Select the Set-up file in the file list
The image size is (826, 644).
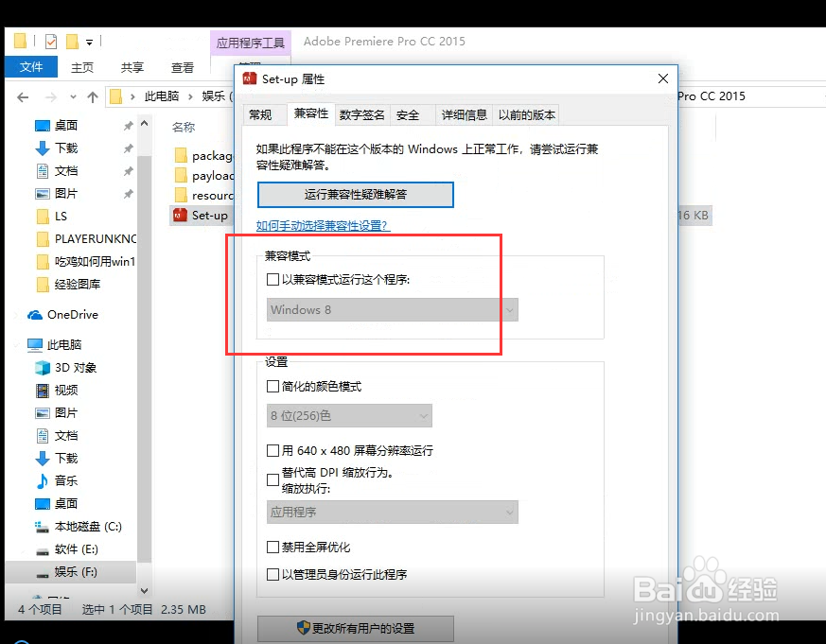pyautogui.click(x=202, y=216)
